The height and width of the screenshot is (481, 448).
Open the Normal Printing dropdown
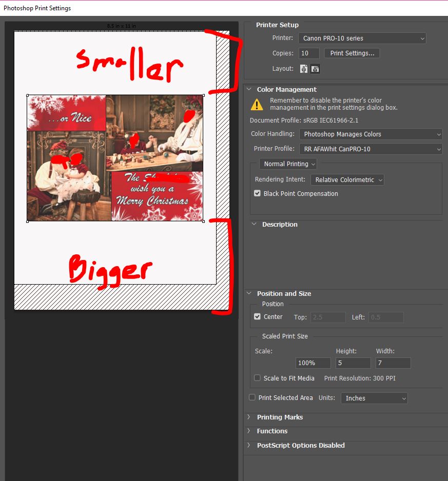[x=288, y=164]
